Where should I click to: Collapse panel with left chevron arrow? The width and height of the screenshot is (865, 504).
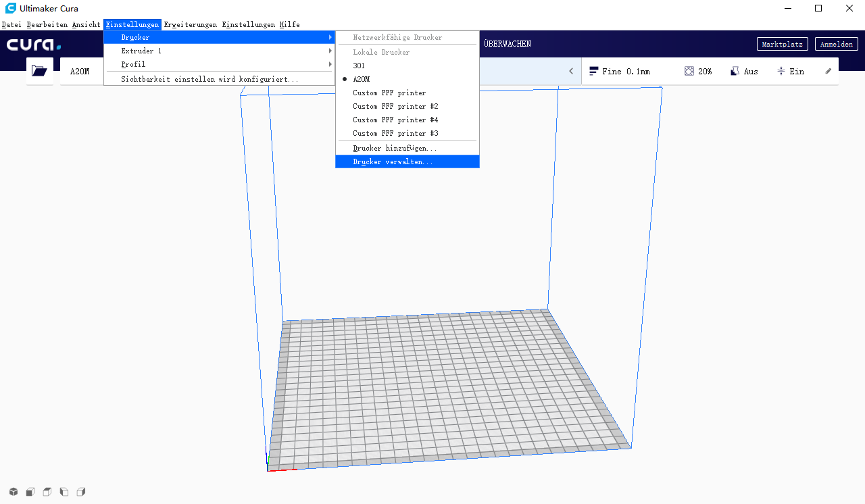pos(571,71)
